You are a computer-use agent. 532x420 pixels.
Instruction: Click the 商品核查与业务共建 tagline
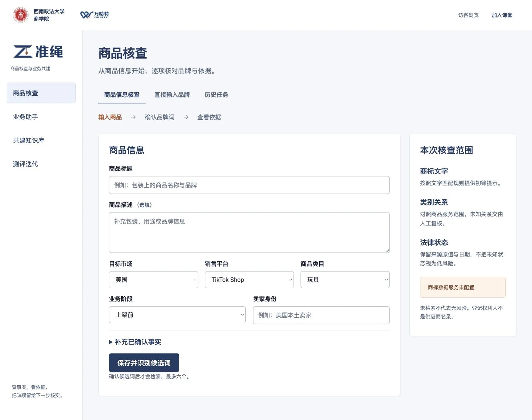(x=30, y=69)
